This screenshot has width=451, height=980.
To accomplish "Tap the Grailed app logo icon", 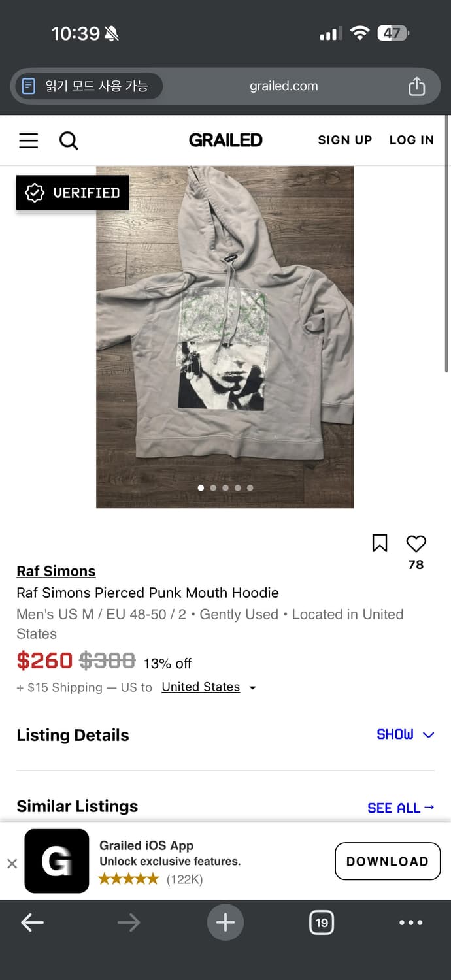I will click(x=57, y=861).
